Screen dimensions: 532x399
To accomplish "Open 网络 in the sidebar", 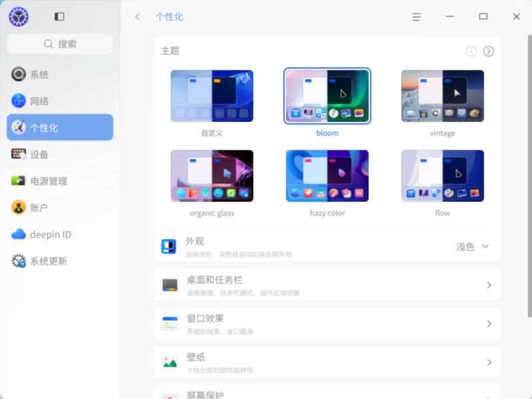I will [60, 101].
